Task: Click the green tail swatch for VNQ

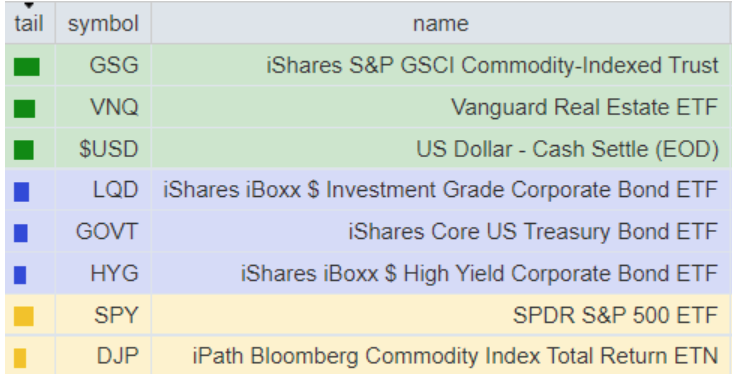Action: 24,109
